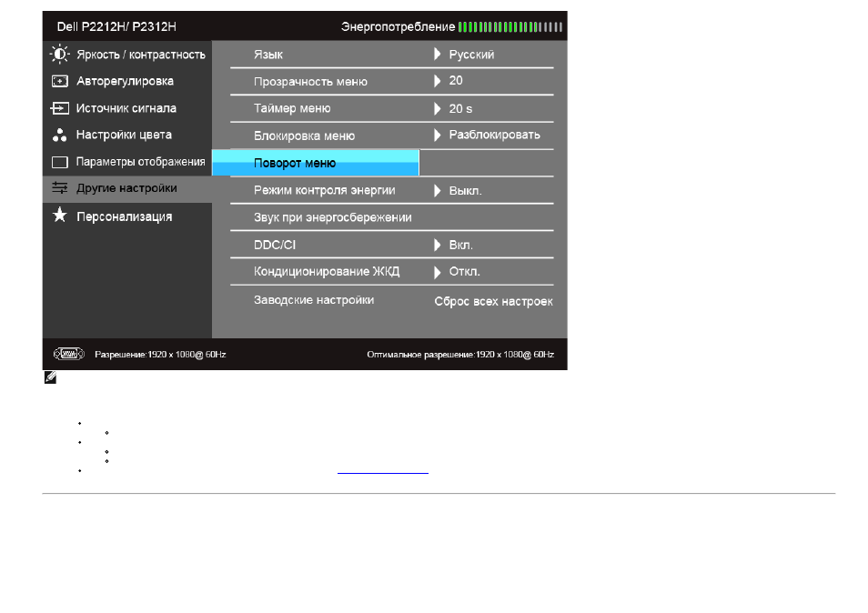Screen dimensions: 868x613
Task: Open the Авторегулировка menu item
Action: tap(127, 81)
